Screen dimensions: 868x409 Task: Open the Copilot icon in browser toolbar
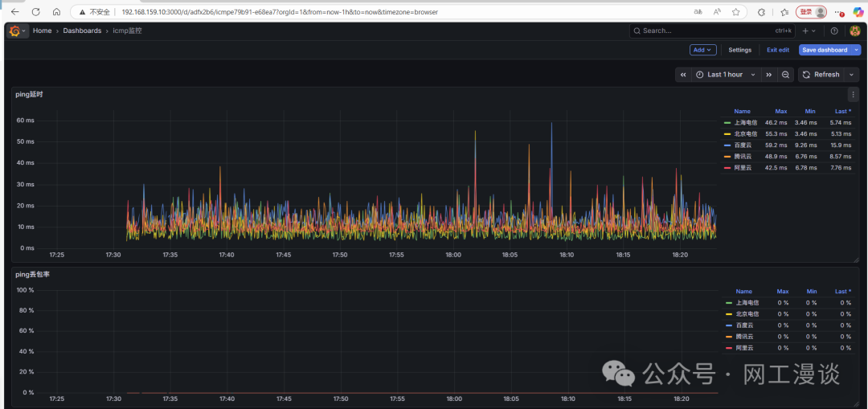858,11
